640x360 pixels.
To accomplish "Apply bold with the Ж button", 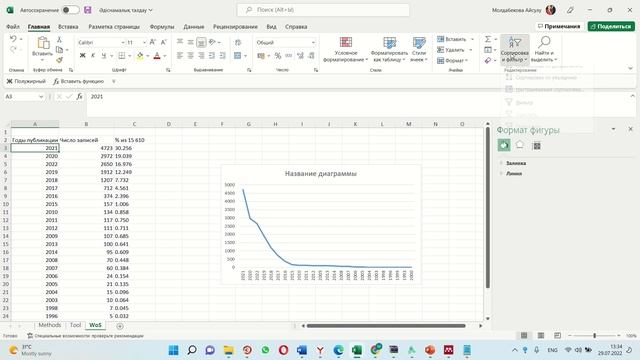I will 82,56.
